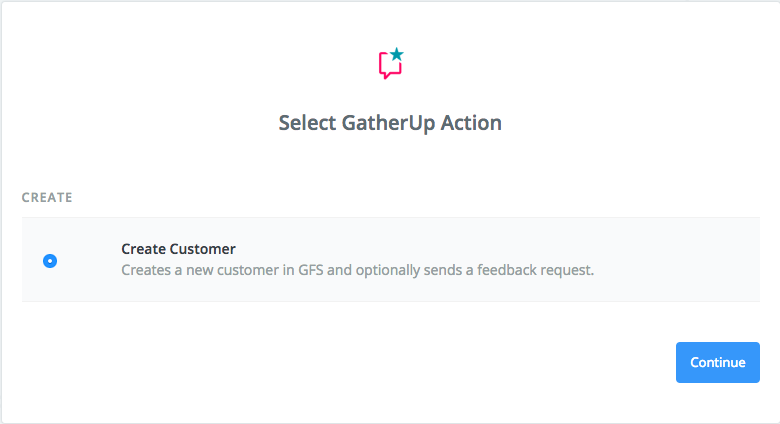Click the pink speech bubble graphic
780x424 pixels.
(x=389, y=65)
